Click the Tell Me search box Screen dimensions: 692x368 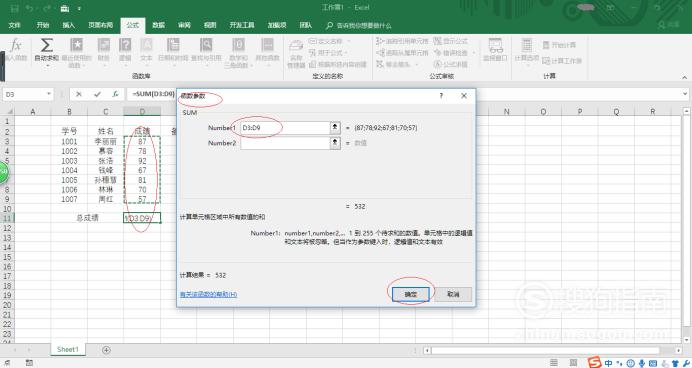point(364,26)
